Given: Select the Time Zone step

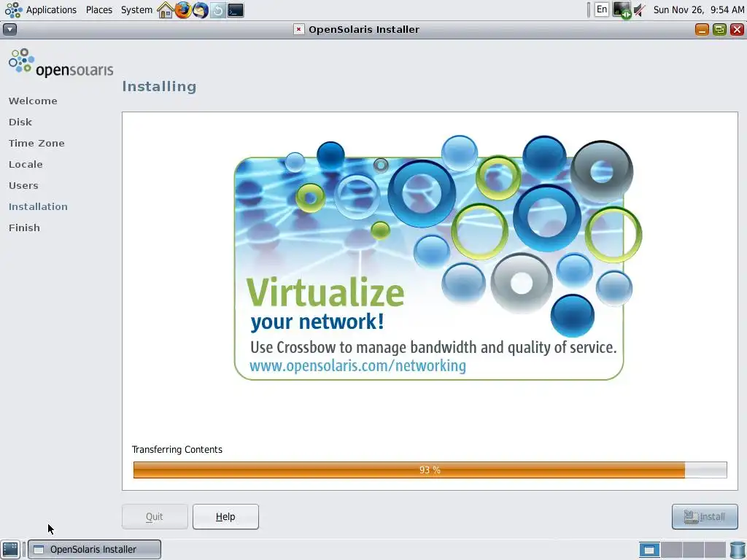Looking at the screenshot, I should point(36,144).
